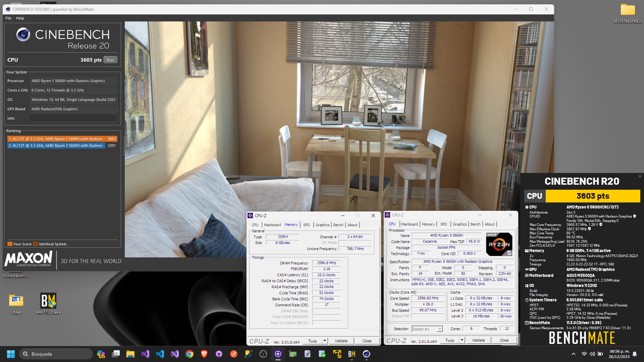Screen dimensions: 644x362
Task: Switch to CPU-Z from the taskbar
Action: pos(278,354)
